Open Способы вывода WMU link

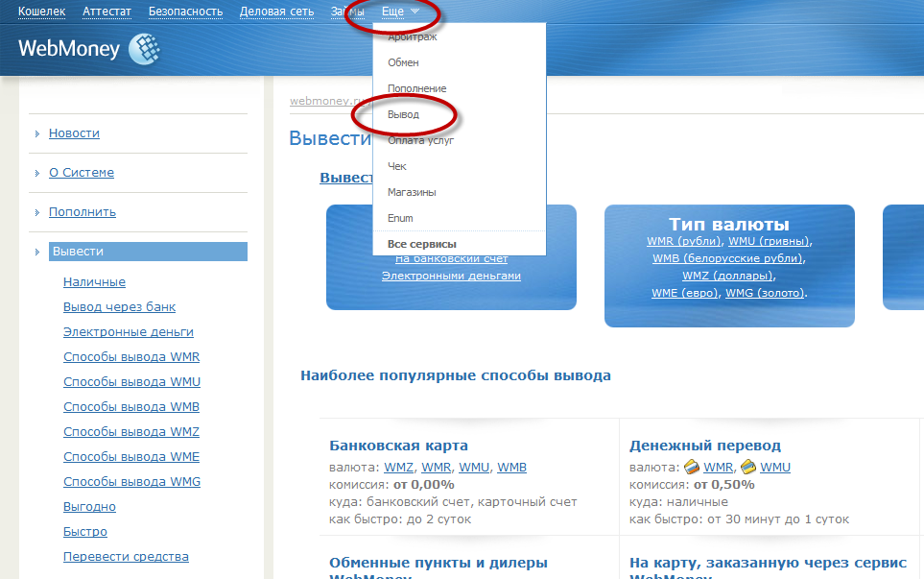click(132, 382)
